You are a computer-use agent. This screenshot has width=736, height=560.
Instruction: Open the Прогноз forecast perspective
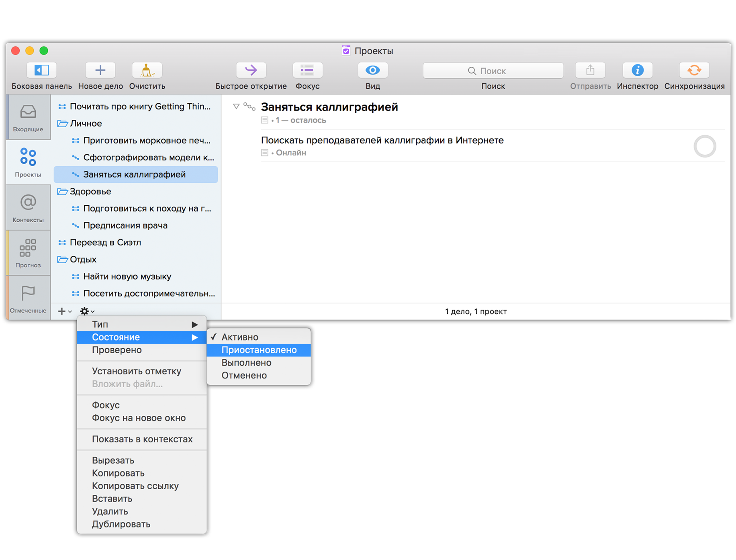[x=28, y=253]
